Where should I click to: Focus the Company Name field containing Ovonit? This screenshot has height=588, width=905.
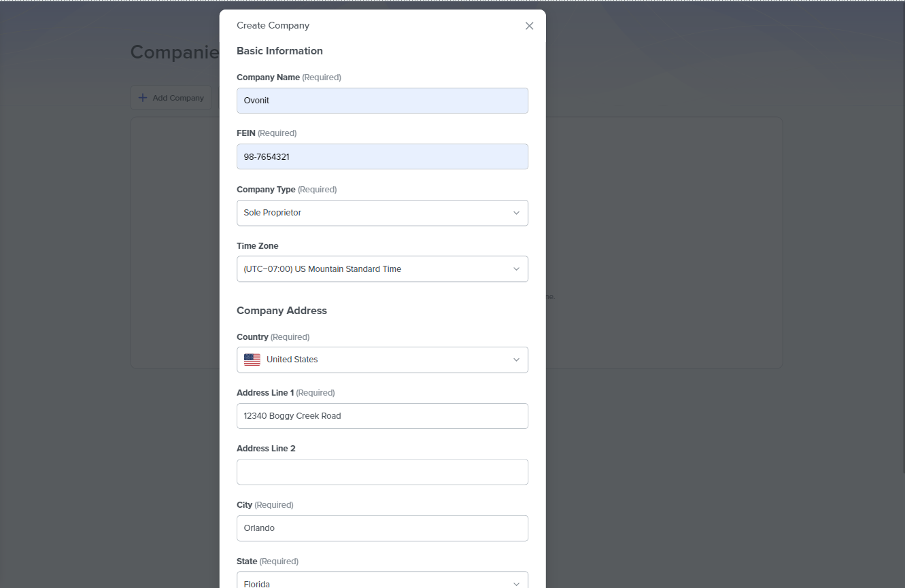tap(382, 101)
